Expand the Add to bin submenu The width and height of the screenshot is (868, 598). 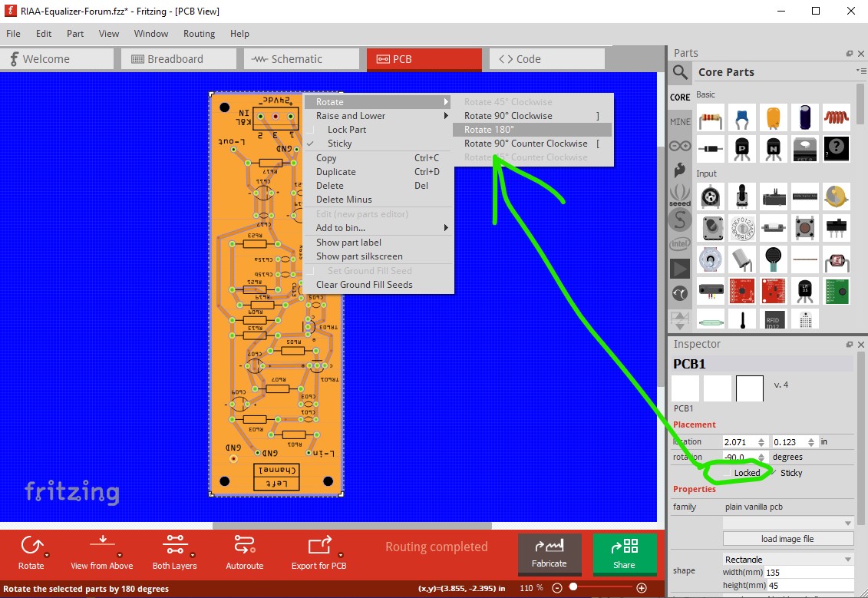point(379,228)
